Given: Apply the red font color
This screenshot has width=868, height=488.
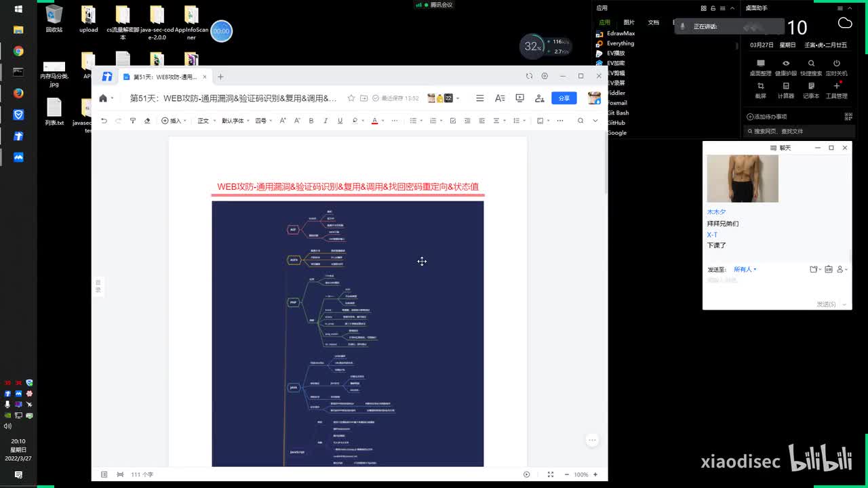Looking at the screenshot, I should coord(374,121).
